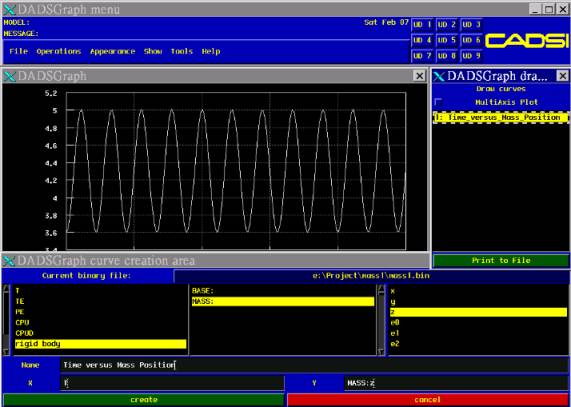Select e1 in the coordinate list

point(479,333)
